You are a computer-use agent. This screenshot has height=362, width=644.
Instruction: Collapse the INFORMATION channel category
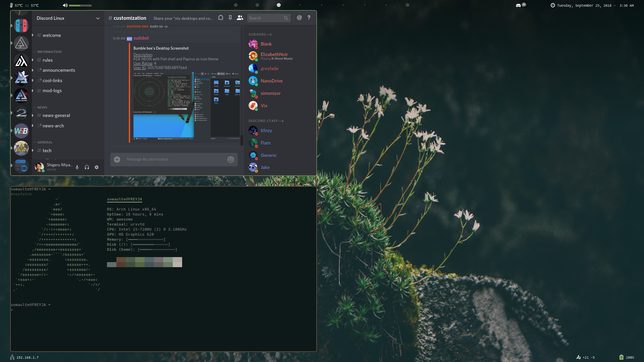click(47, 52)
